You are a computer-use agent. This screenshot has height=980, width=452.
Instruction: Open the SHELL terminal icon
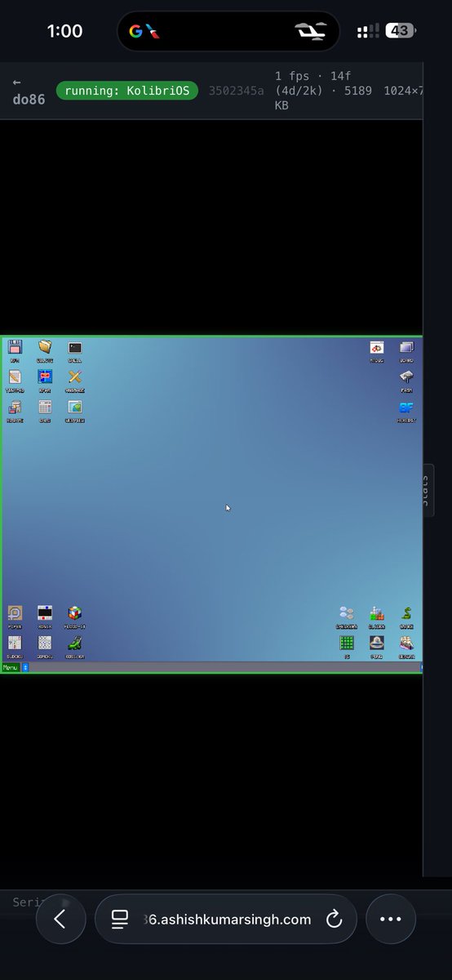tap(75, 347)
